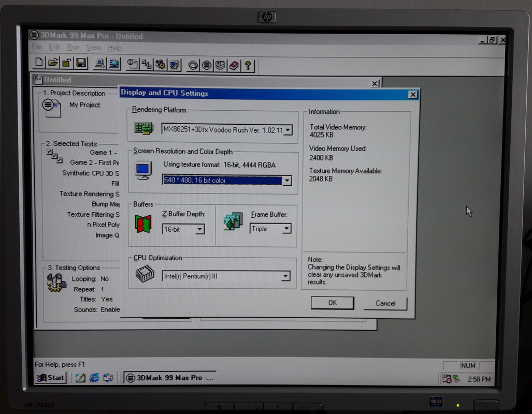
Task: Open Internet Explorer from the quick launch
Action: (94, 377)
